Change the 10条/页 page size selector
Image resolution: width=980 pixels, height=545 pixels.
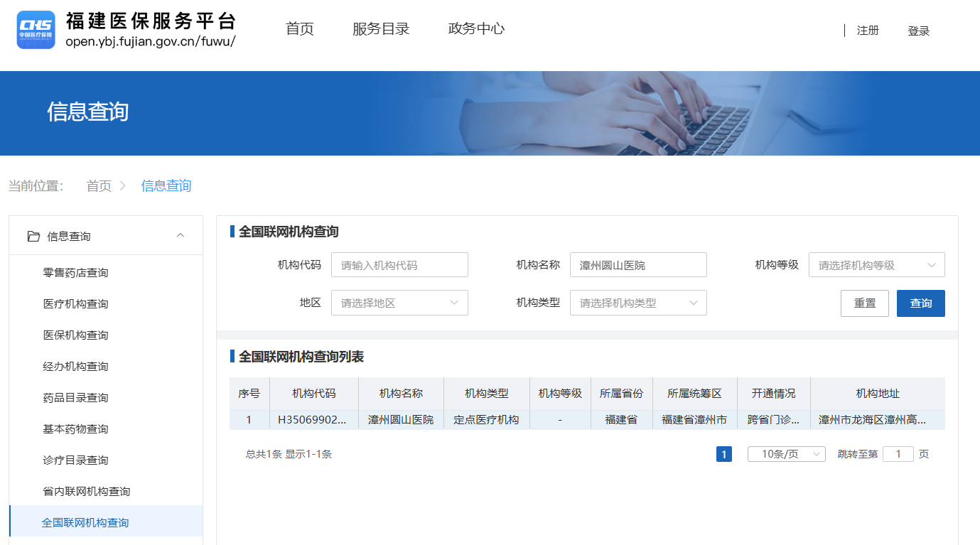[x=786, y=454]
